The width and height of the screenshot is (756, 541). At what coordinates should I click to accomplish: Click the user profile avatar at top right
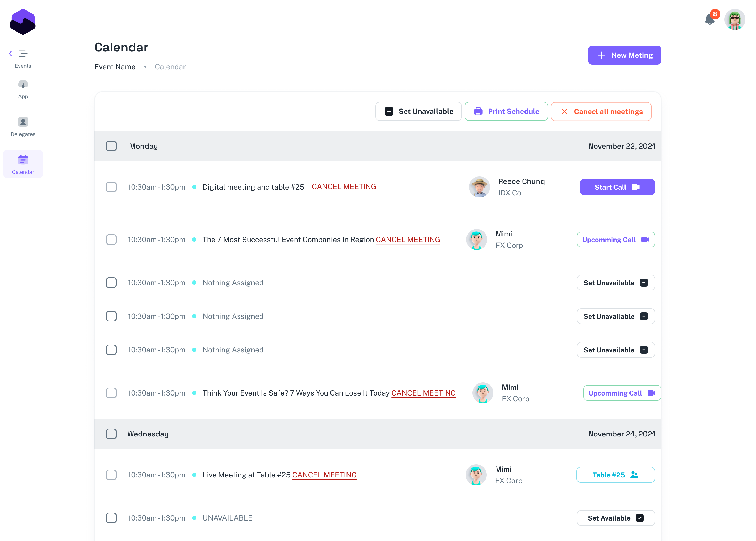734,20
